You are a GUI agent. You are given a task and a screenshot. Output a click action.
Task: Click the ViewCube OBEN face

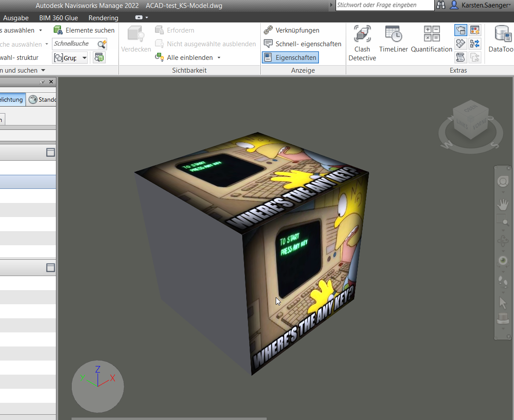point(471,109)
